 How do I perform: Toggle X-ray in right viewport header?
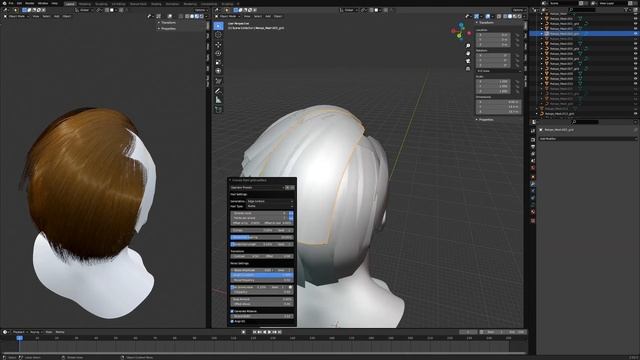pos(499,16)
